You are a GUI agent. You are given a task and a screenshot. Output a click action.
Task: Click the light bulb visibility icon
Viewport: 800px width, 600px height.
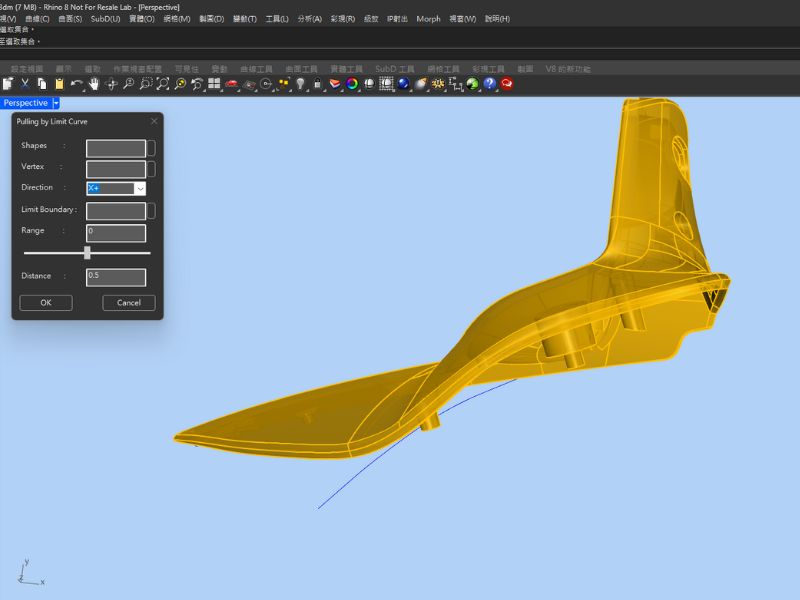tap(300, 84)
